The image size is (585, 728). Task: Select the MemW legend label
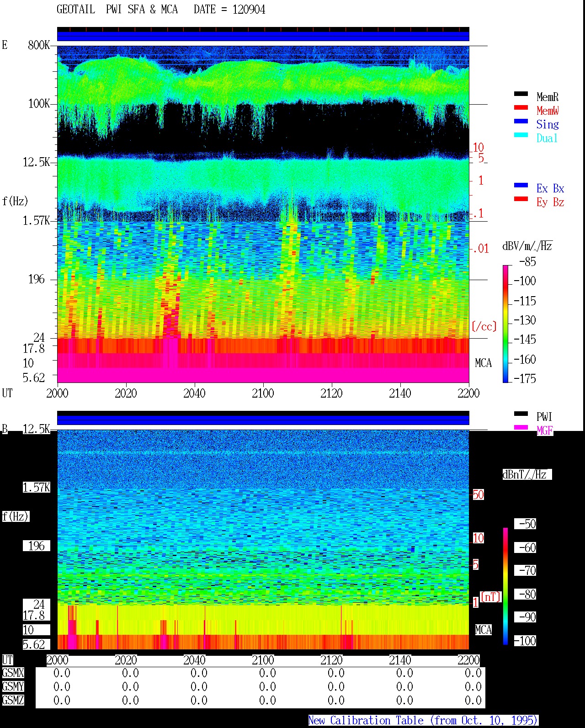[x=548, y=111]
